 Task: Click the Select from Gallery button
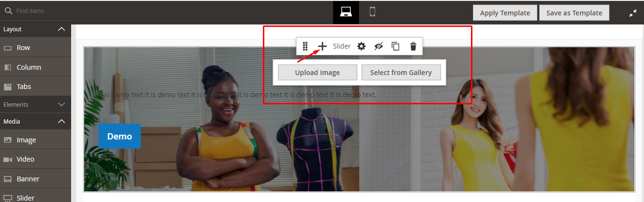(x=401, y=73)
